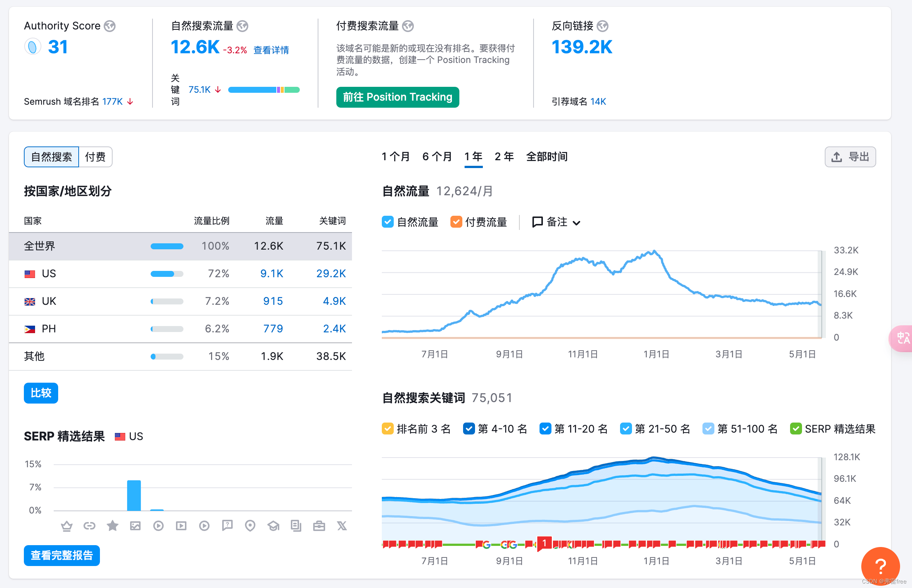Click the crown featured snippet SERP icon
The image size is (912, 588).
(x=67, y=526)
